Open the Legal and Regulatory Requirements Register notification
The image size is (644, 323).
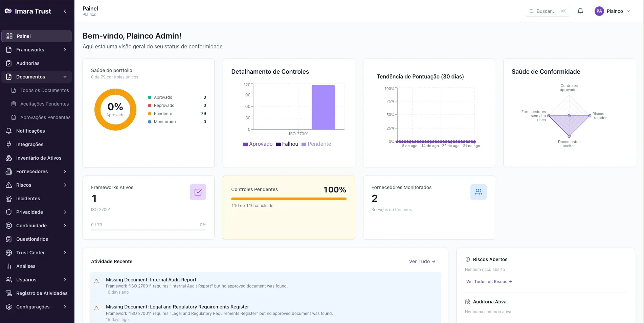[265, 312]
